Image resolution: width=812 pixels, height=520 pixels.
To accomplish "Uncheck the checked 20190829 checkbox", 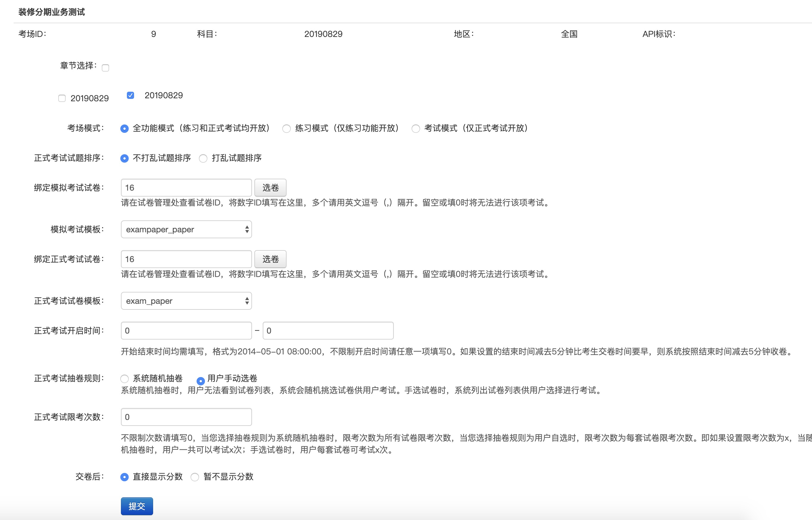I will [130, 95].
